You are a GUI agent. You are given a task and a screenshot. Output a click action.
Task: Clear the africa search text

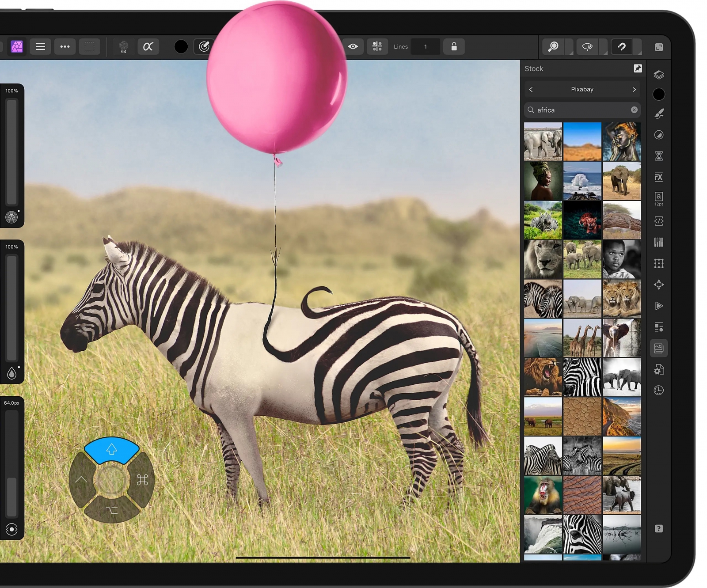pos(634,110)
